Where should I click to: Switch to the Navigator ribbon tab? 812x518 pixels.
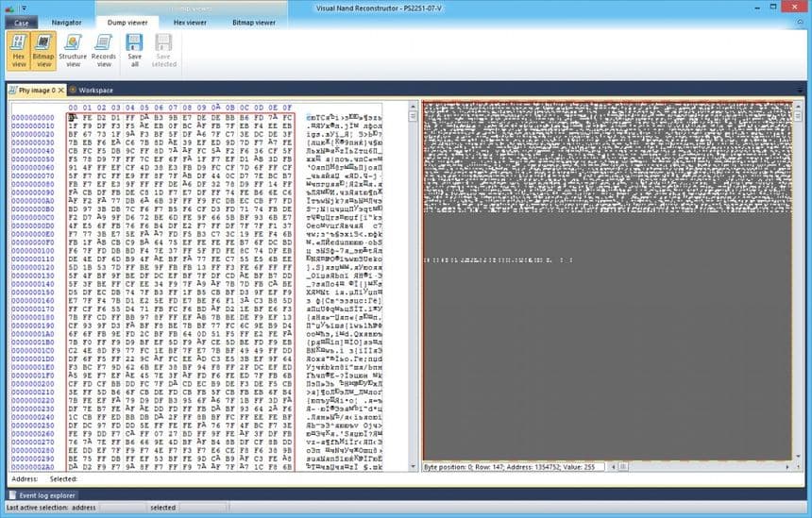tap(66, 22)
